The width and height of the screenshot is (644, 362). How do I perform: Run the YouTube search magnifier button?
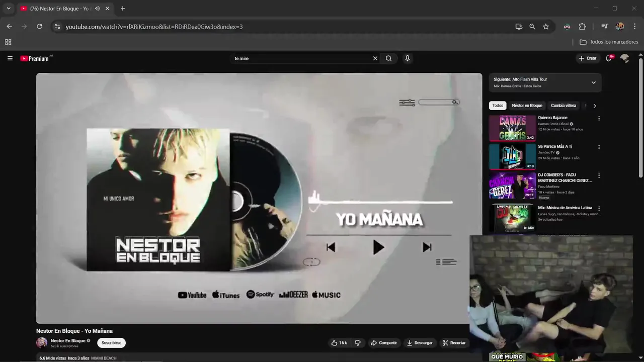pyautogui.click(x=388, y=58)
